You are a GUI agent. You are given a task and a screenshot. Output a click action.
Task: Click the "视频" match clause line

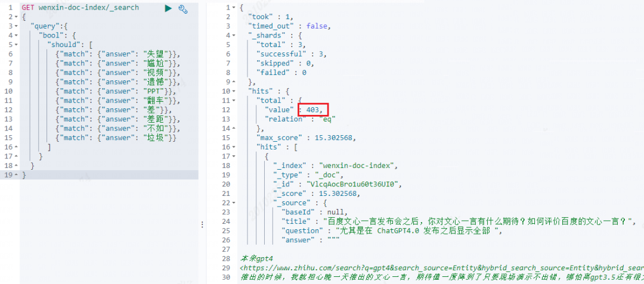[x=118, y=73]
